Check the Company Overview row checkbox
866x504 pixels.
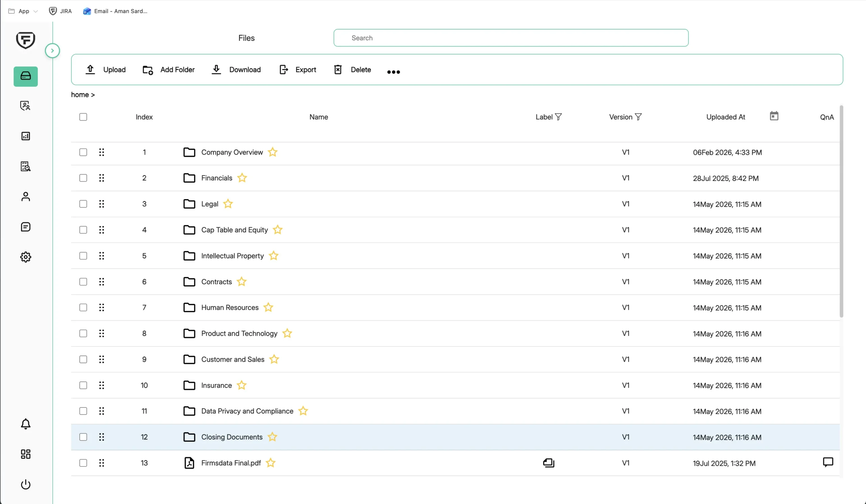click(x=83, y=152)
